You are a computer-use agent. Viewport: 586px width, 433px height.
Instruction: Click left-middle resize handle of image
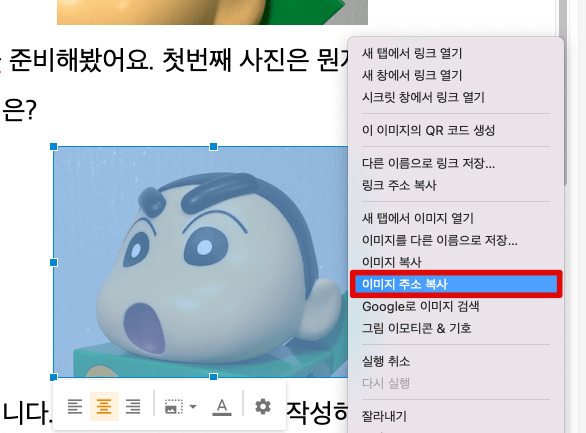(x=53, y=263)
